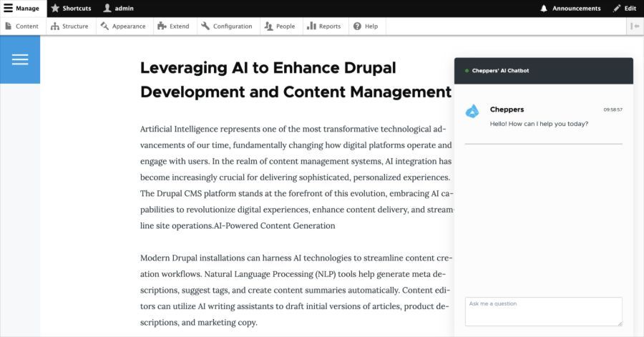Focus the Ask me a question field
Screen dimensions: 644x337
pyautogui.click(x=543, y=311)
